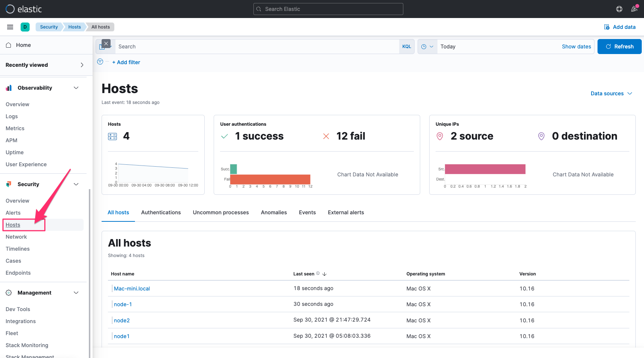Open the help menu icon
Image resolution: width=644 pixels, height=358 pixels.
tap(619, 9)
